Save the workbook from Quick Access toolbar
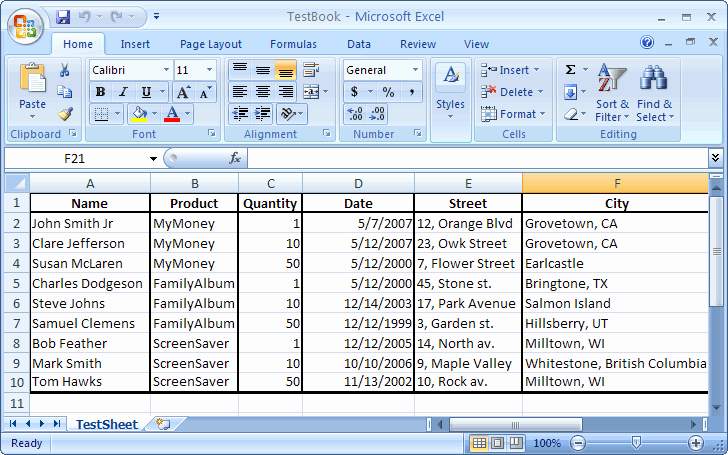Viewport: 728px width, 455px height. [63, 17]
